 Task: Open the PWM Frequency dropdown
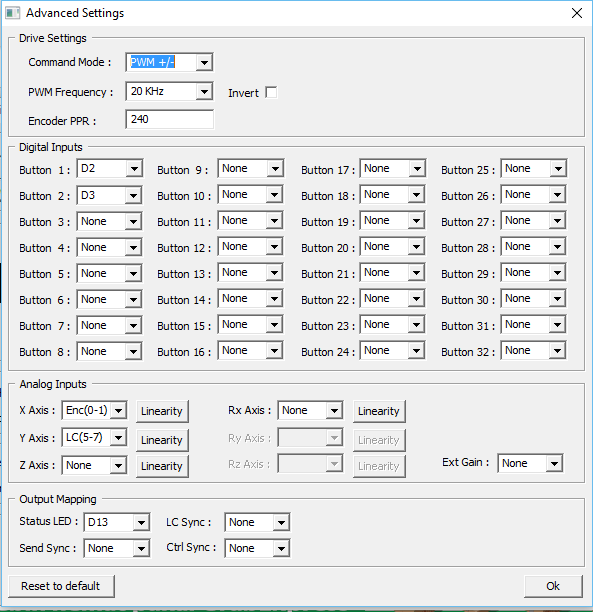[x=169, y=91]
